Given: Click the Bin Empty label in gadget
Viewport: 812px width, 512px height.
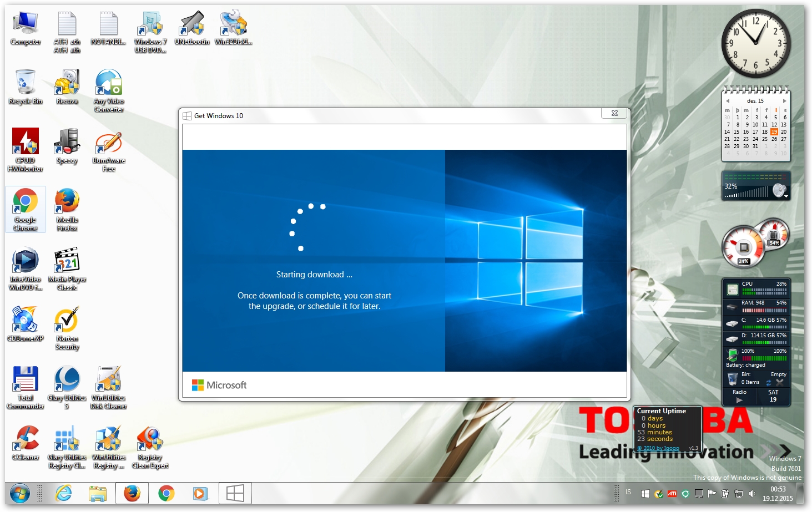Looking at the screenshot, I should point(778,374).
